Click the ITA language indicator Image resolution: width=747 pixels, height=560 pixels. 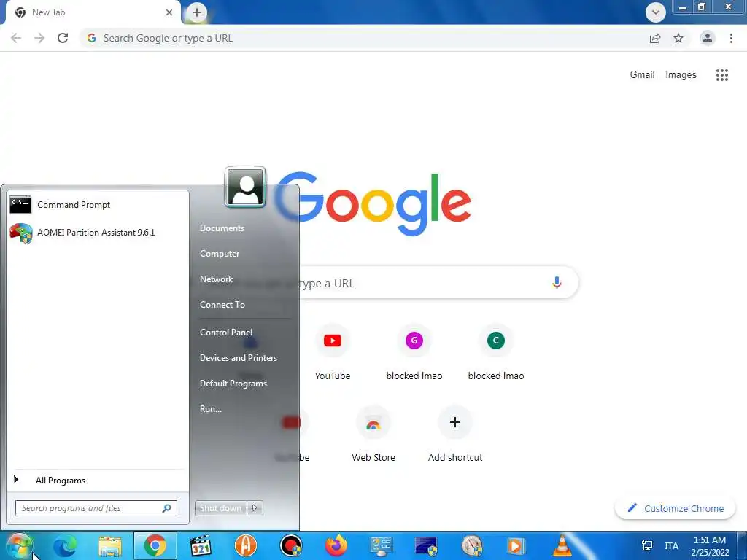[x=672, y=545]
